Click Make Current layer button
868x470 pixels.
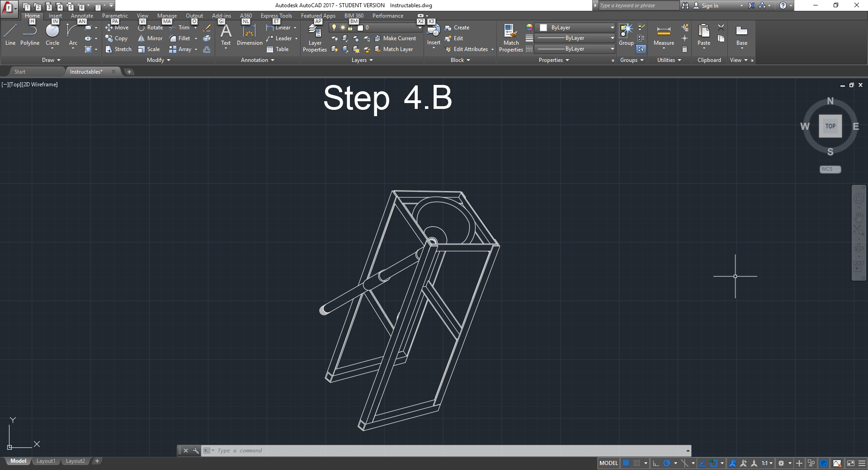[395, 38]
